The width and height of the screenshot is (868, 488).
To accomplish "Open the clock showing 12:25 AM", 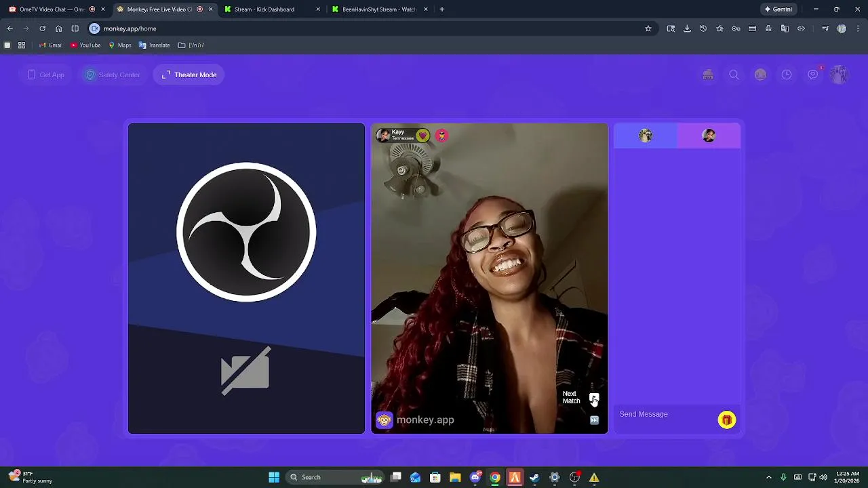I will pyautogui.click(x=848, y=477).
